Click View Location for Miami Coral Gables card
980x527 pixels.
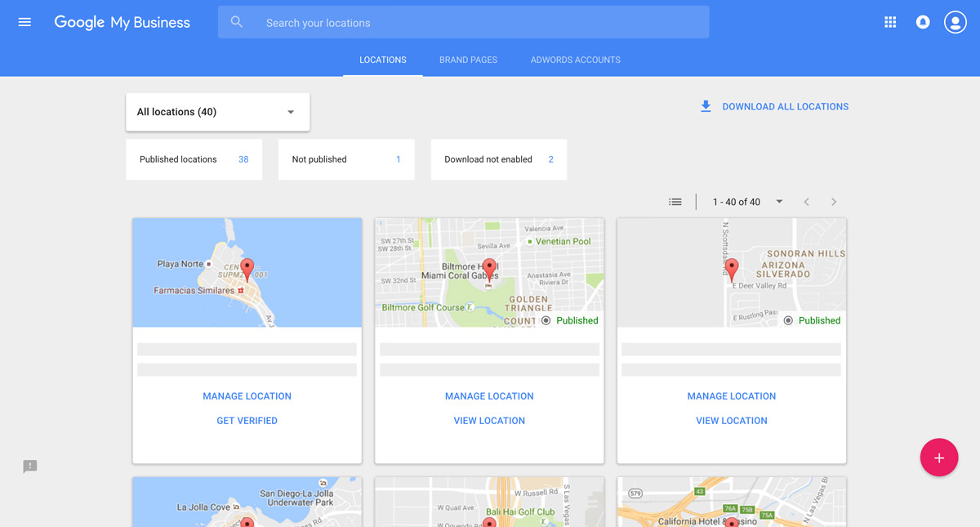(x=489, y=421)
